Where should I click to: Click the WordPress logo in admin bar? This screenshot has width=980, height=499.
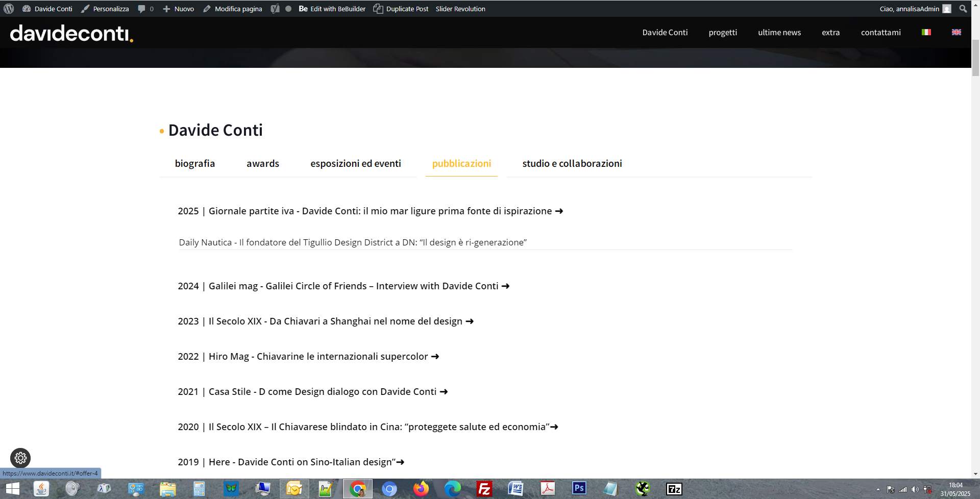[9, 9]
